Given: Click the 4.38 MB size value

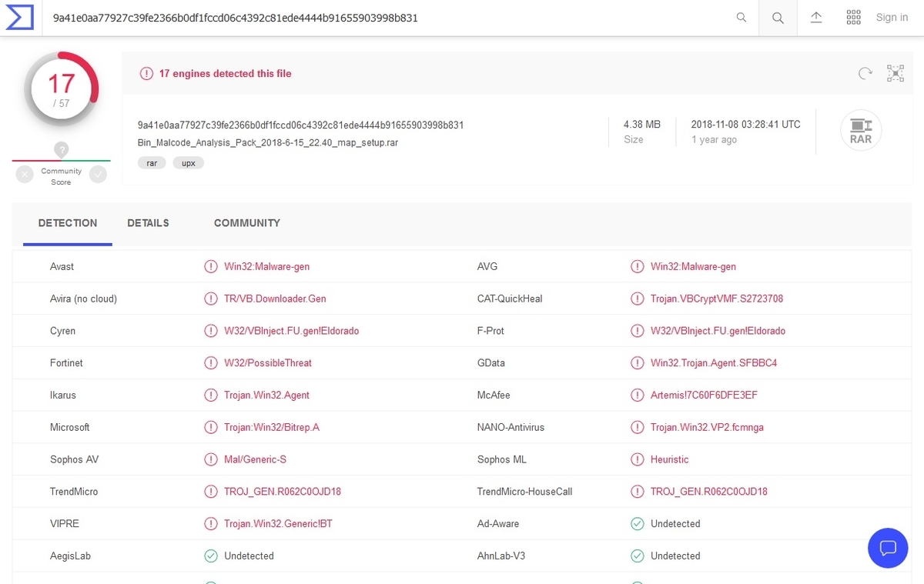Looking at the screenshot, I should tap(642, 125).
